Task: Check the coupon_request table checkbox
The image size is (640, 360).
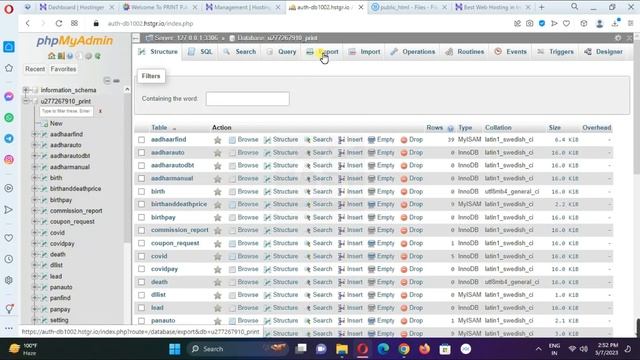Action: [141, 243]
